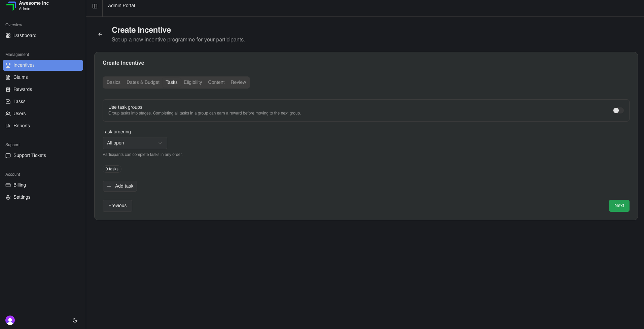The image size is (644, 329).
Task: Open Settings in sidebar
Action: click(x=43, y=197)
